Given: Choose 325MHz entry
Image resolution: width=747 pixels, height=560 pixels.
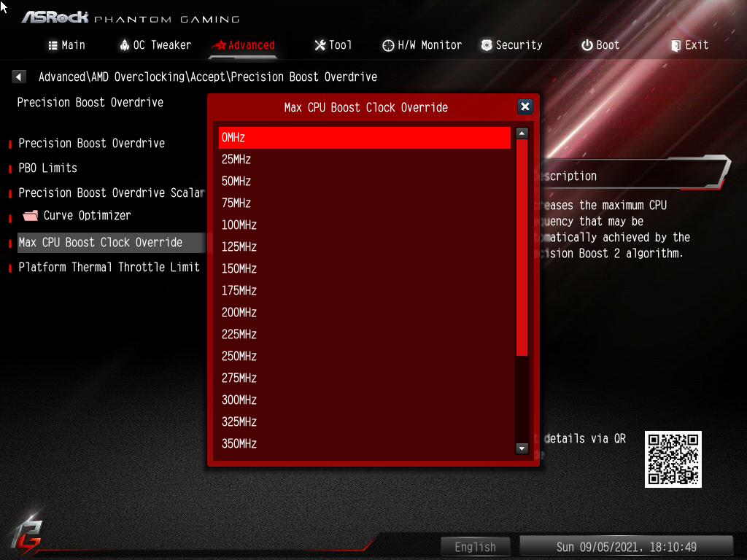Looking at the screenshot, I should point(365,422).
